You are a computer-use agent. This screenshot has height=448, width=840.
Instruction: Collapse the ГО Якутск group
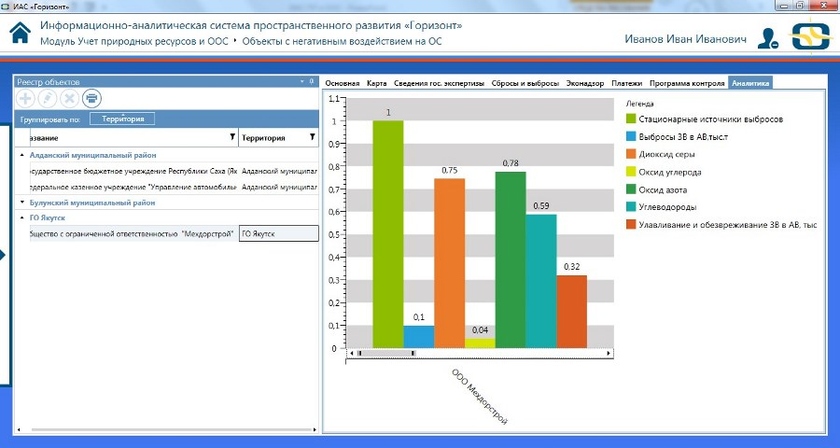(x=22, y=217)
